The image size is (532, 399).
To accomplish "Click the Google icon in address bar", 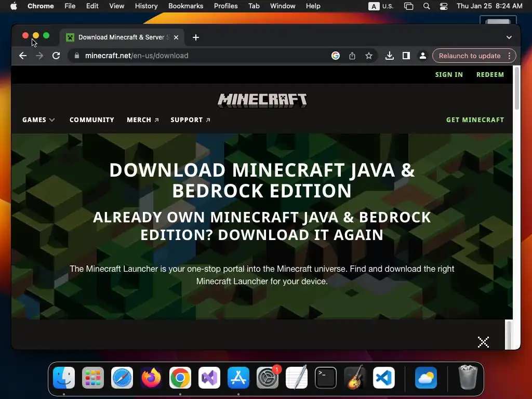I will click(x=336, y=56).
